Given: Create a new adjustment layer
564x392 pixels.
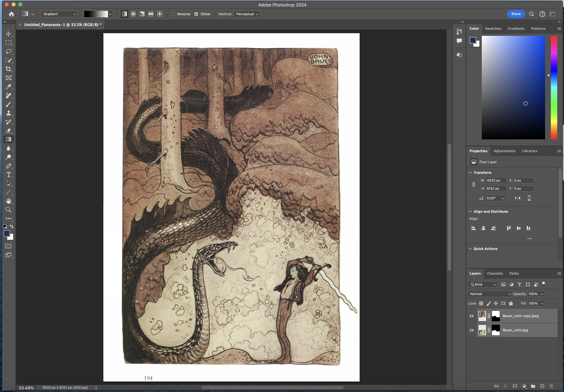Looking at the screenshot, I should (524, 386).
